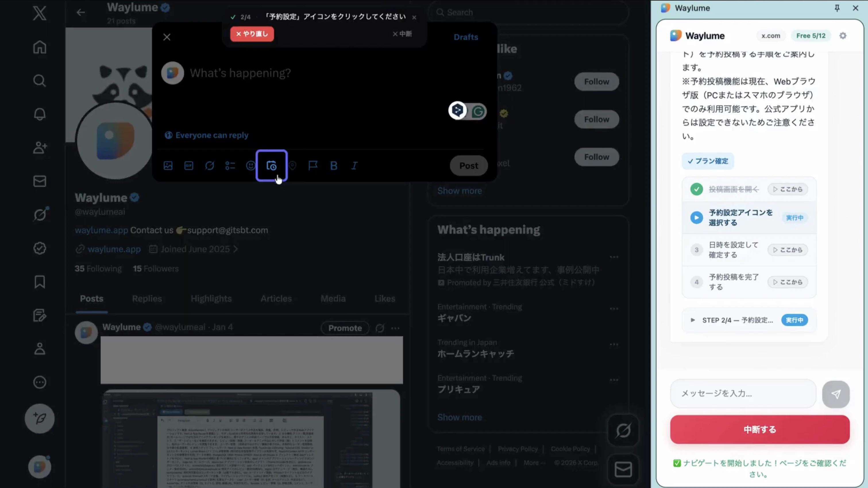
Task: Click the Post button in composer
Action: [469, 166]
